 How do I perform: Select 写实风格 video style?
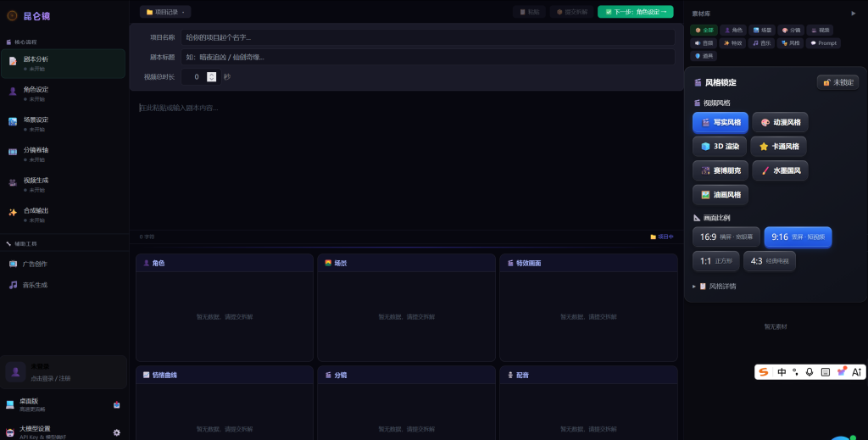point(721,122)
